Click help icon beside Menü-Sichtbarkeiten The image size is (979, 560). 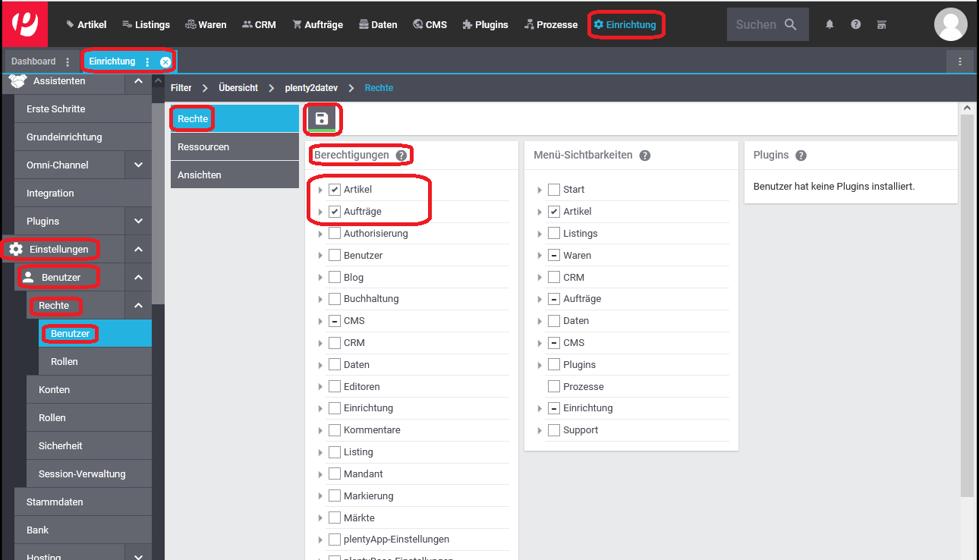[644, 156]
